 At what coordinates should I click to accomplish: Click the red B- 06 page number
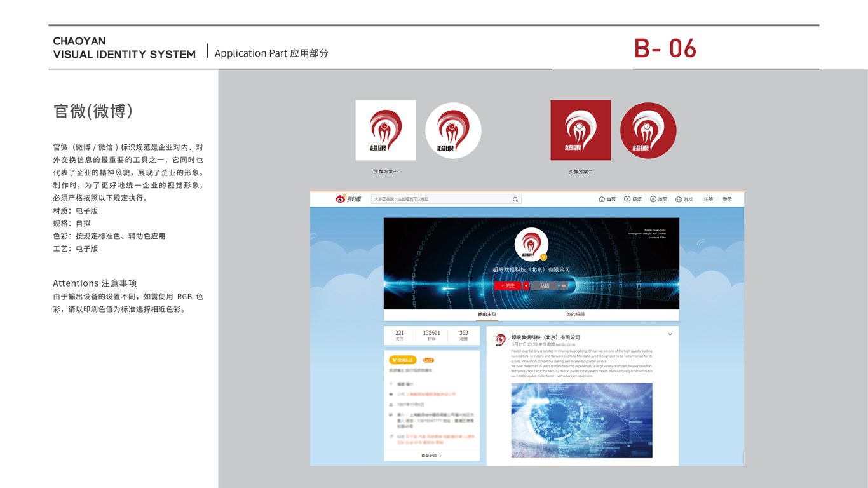coord(665,49)
